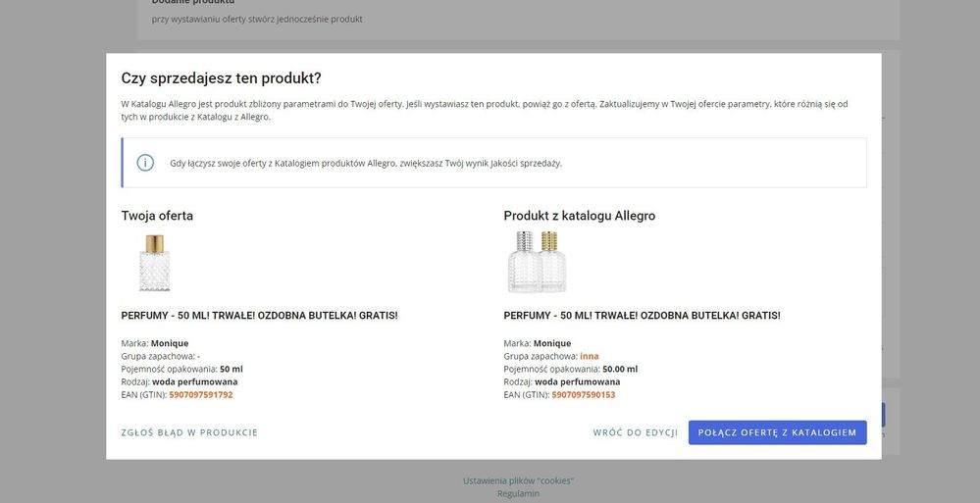Click catalog product title 'PERFUMY - 50 ML!' text
The height and width of the screenshot is (503, 980).
pos(642,316)
